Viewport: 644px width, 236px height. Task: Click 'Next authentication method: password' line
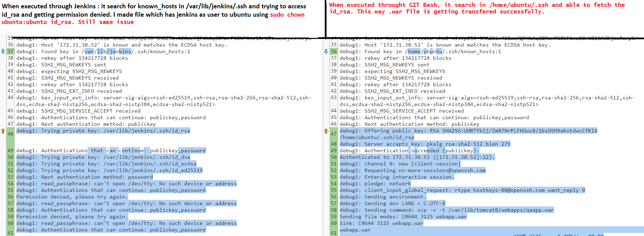coord(84,177)
